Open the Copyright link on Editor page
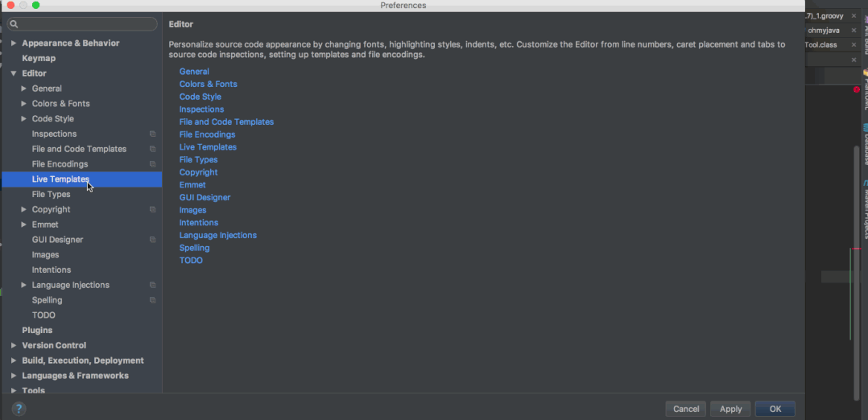868x420 pixels. pos(199,173)
